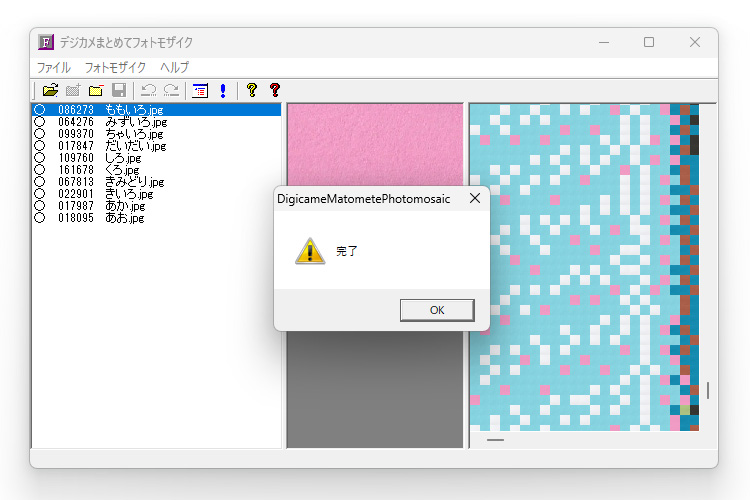Click the yellow folder icon with red mark
This screenshot has width=750, height=500.
[96, 90]
